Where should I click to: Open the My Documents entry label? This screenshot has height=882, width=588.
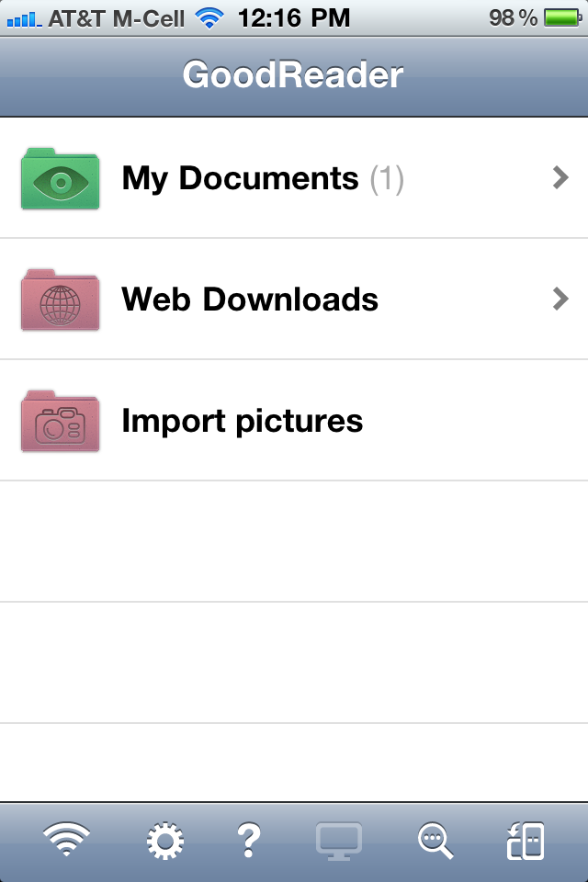click(240, 178)
